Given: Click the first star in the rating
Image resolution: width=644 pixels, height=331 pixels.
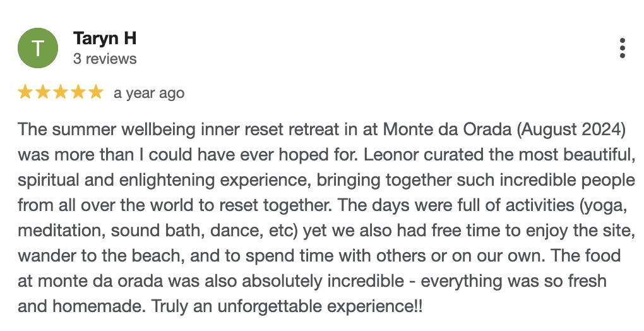Looking at the screenshot, I should (x=25, y=93).
